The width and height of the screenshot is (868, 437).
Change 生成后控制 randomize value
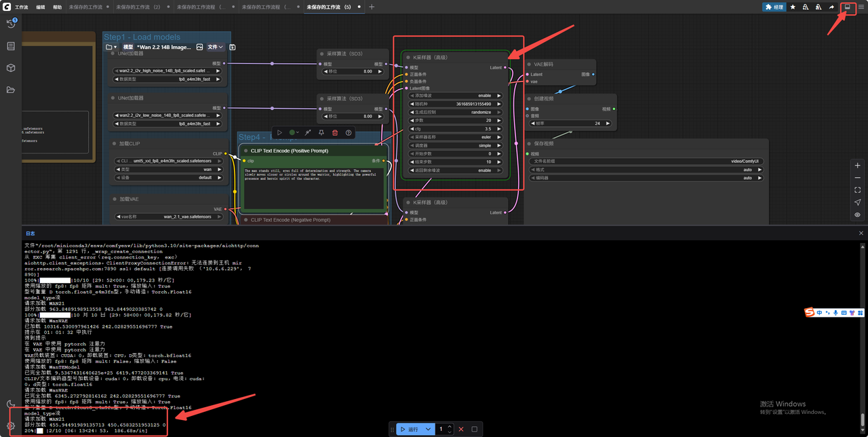pyautogui.click(x=455, y=112)
